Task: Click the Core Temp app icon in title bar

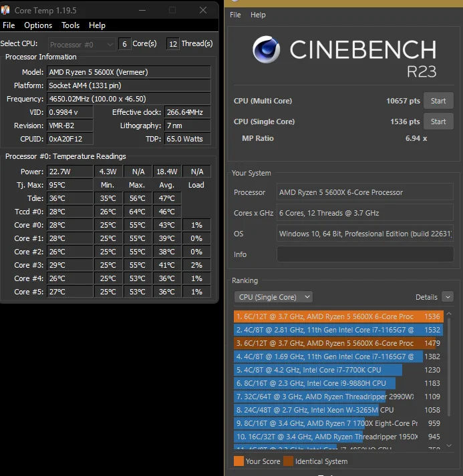Action: pyautogui.click(x=5, y=10)
